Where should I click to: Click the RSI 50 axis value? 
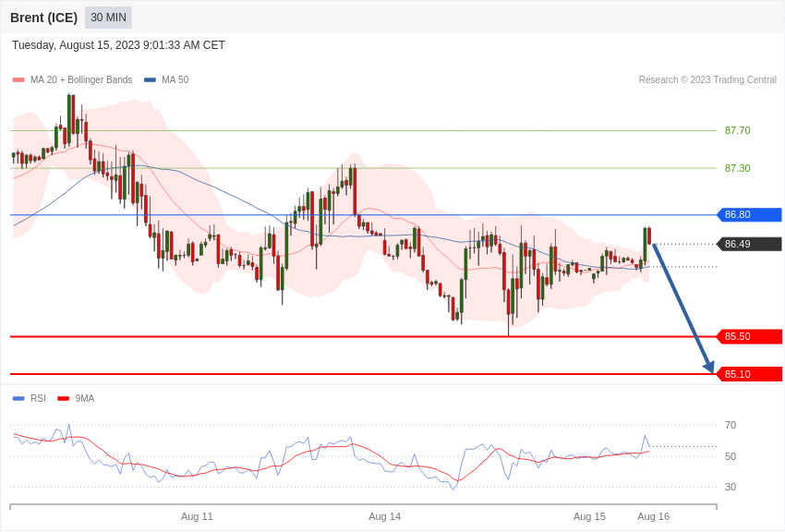click(731, 456)
